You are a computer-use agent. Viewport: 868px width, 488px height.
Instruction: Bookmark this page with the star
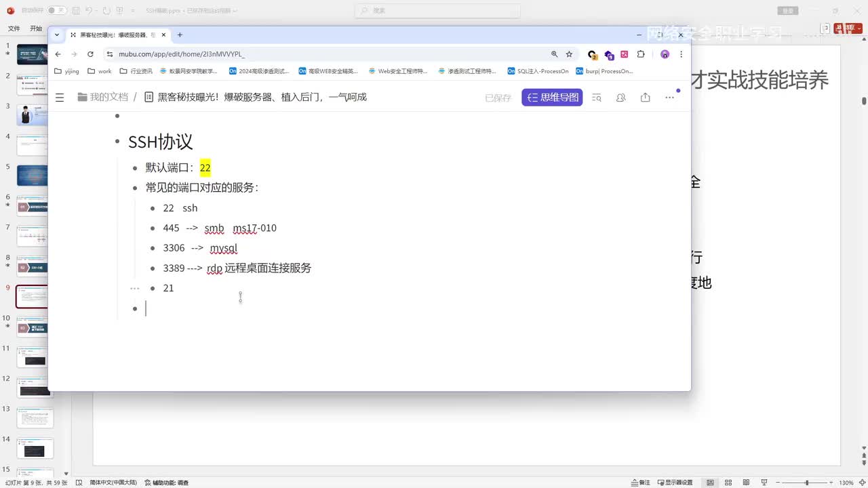point(569,54)
